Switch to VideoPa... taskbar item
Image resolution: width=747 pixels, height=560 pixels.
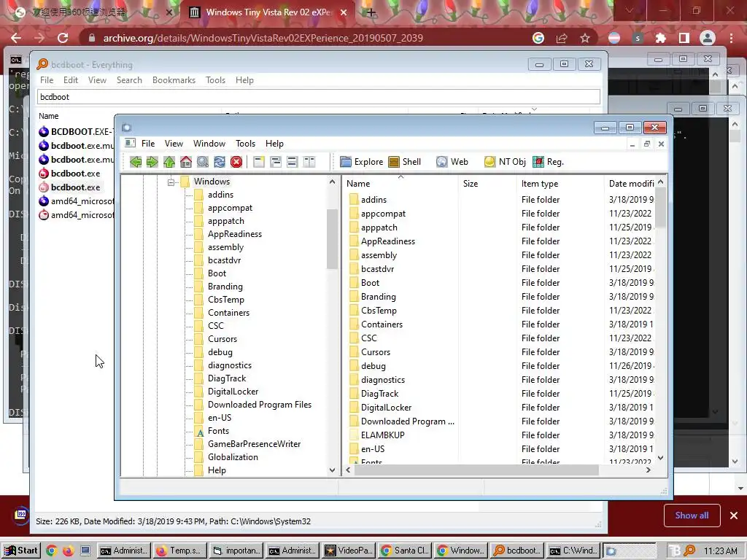click(349, 551)
